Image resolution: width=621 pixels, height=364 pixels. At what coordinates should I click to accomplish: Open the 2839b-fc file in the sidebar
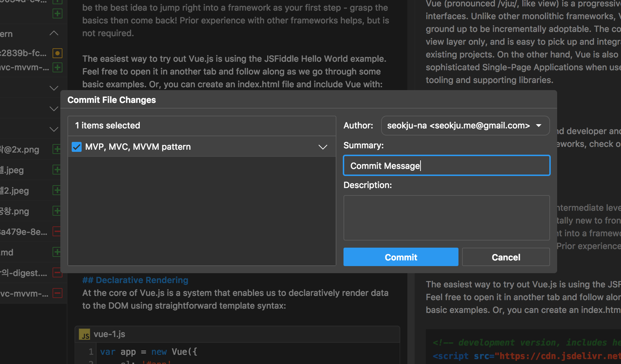(x=23, y=53)
